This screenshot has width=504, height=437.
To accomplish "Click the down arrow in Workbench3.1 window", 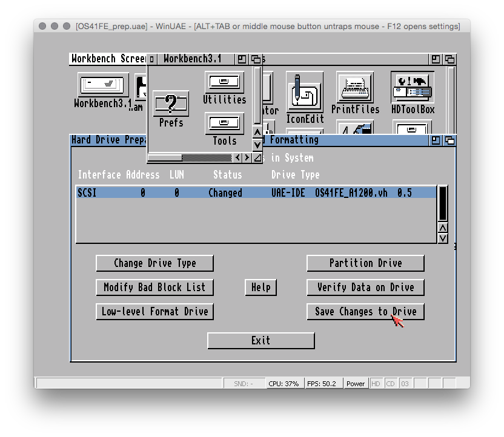I will (x=257, y=145).
